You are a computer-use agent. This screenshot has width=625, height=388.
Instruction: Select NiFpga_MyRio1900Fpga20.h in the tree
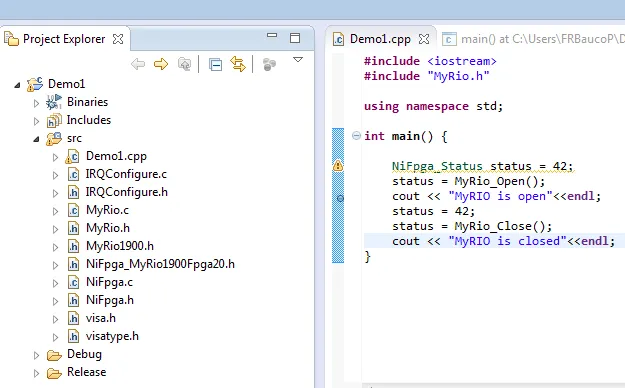coord(160,264)
